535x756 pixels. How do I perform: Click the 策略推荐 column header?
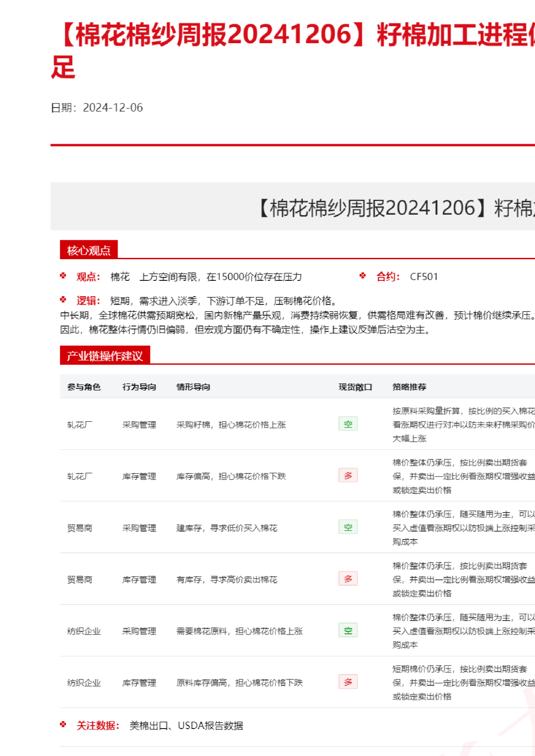409,387
